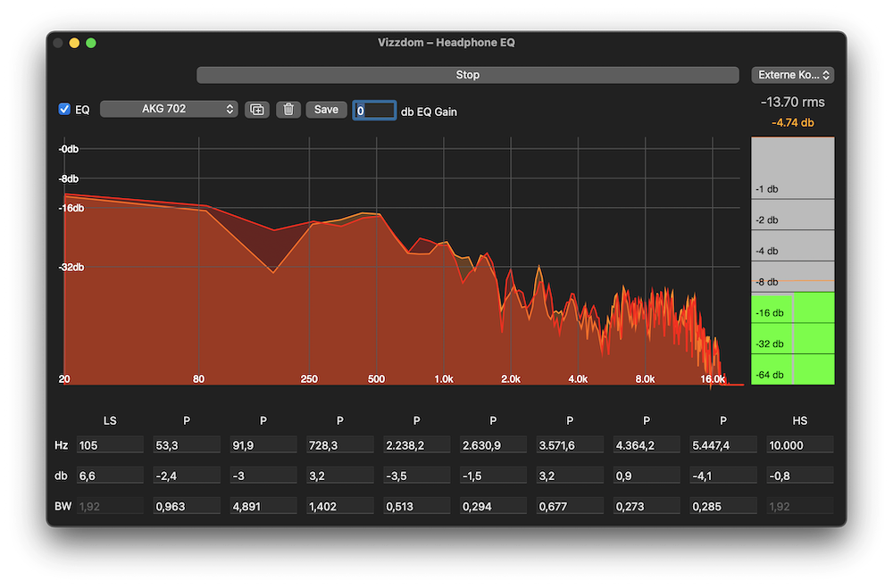893x588 pixels.
Task: Click the Hz field showing 2.630,9
Action: (493, 445)
